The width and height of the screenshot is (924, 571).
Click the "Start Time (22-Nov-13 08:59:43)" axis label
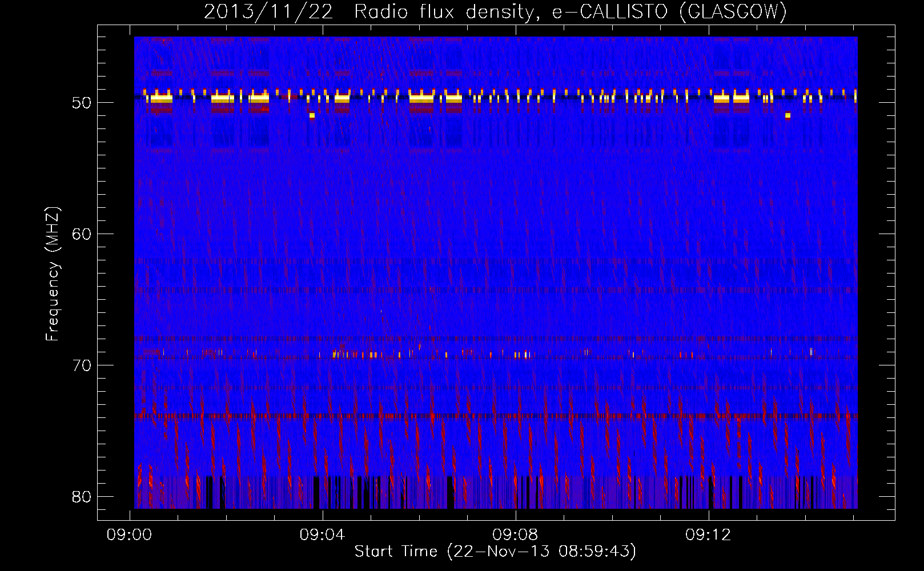[496, 552]
